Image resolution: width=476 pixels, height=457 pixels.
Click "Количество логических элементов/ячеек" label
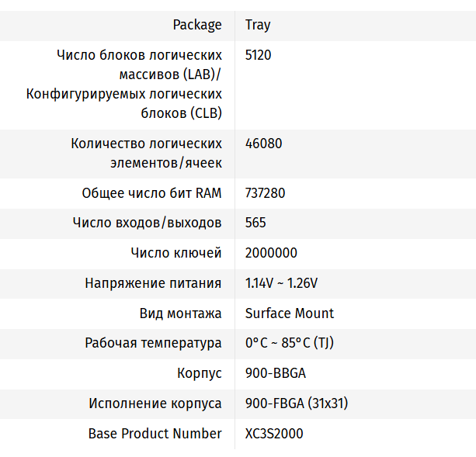click(146, 153)
